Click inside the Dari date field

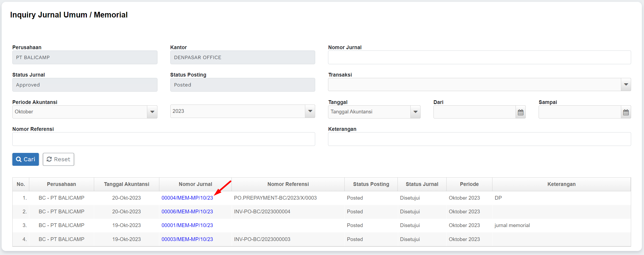474,112
